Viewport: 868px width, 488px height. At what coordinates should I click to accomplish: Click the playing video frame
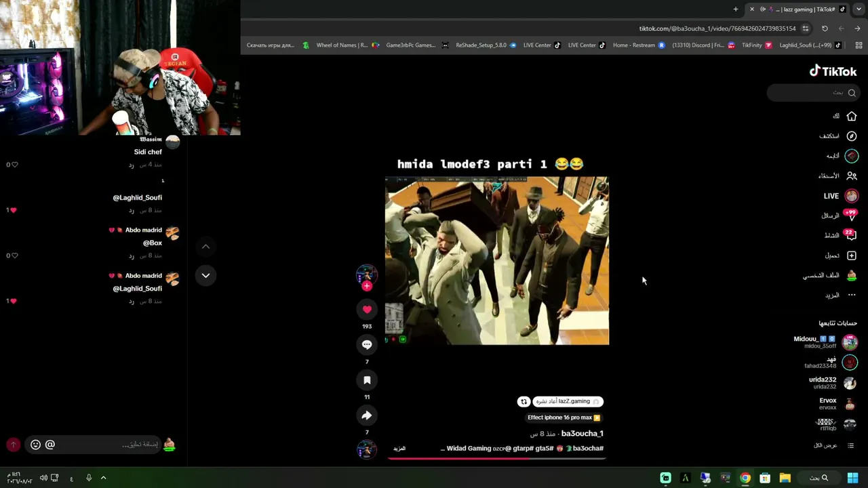pyautogui.click(x=497, y=261)
